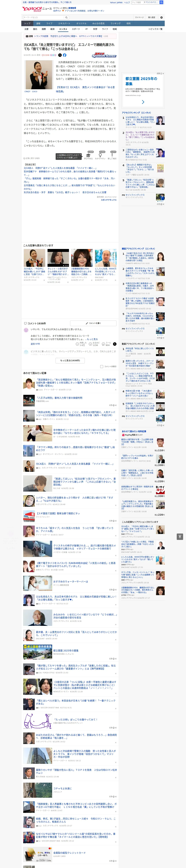Toggle コメント非表示 checkbox
186x868 pixels.
pos(102,366)
